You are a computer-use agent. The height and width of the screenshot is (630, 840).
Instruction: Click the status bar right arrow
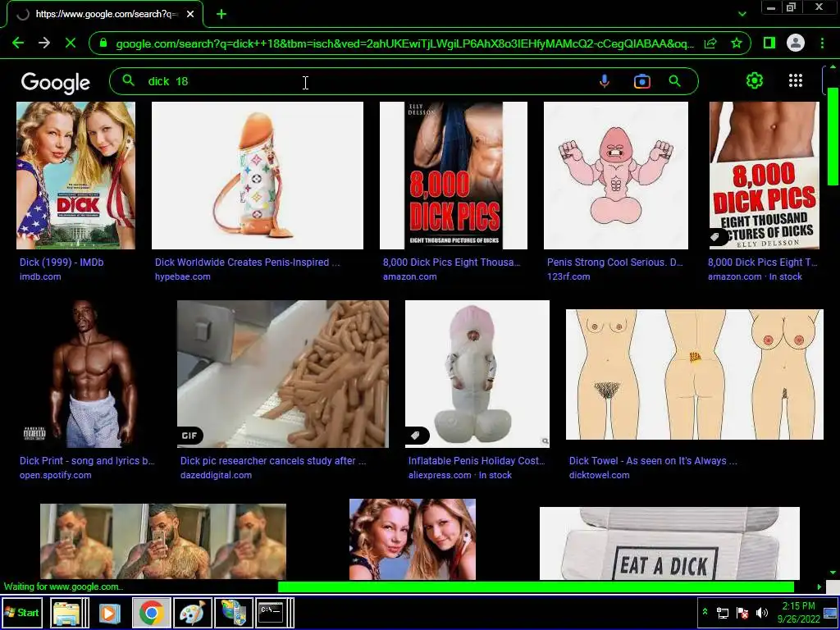(819, 587)
